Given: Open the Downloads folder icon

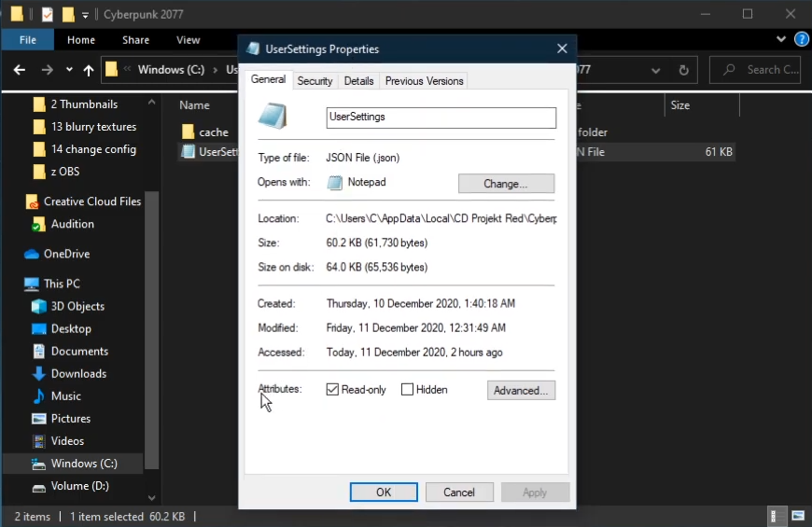Looking at the screenshot, I should (39, 373).
